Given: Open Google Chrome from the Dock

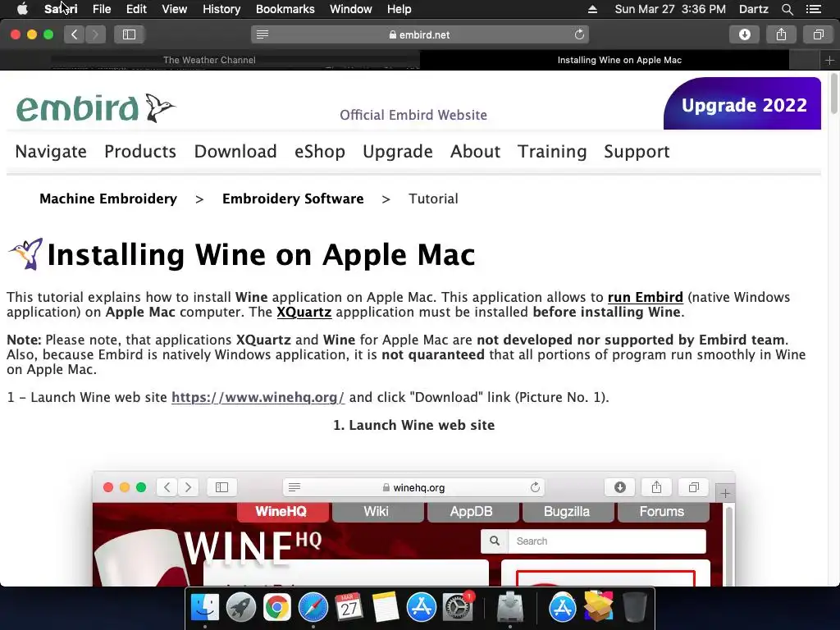Looking at the screenshot, I should [x=277, y=607].
